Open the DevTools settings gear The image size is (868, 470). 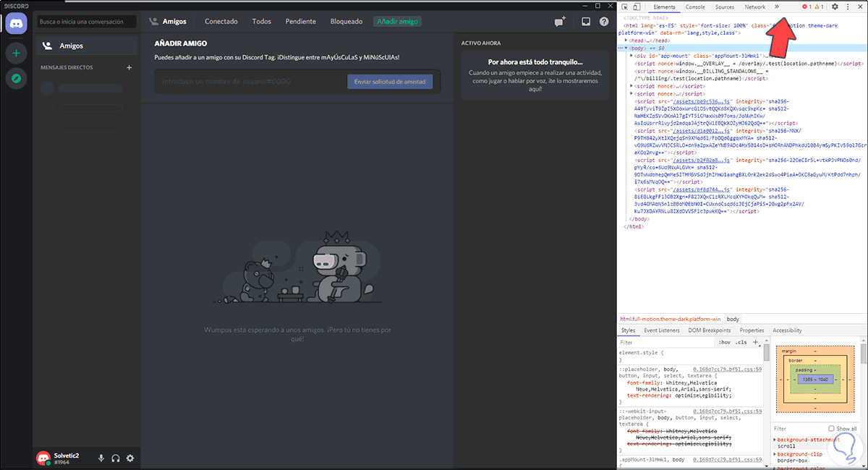tap(835, 7)
